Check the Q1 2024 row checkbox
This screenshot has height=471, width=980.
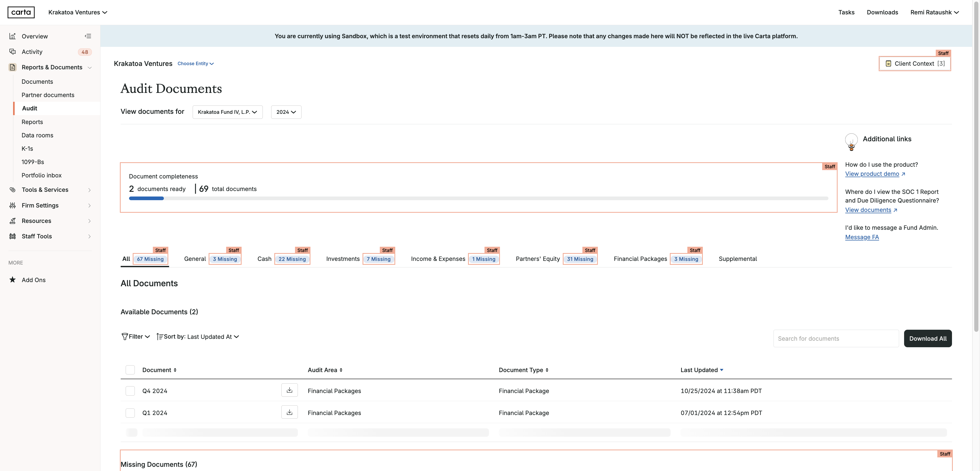130,413
